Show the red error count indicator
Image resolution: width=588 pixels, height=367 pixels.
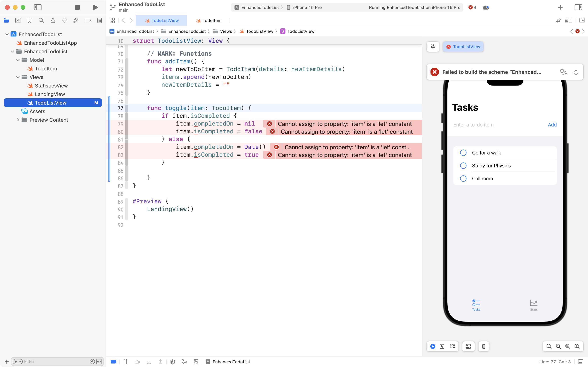point(472,7)
